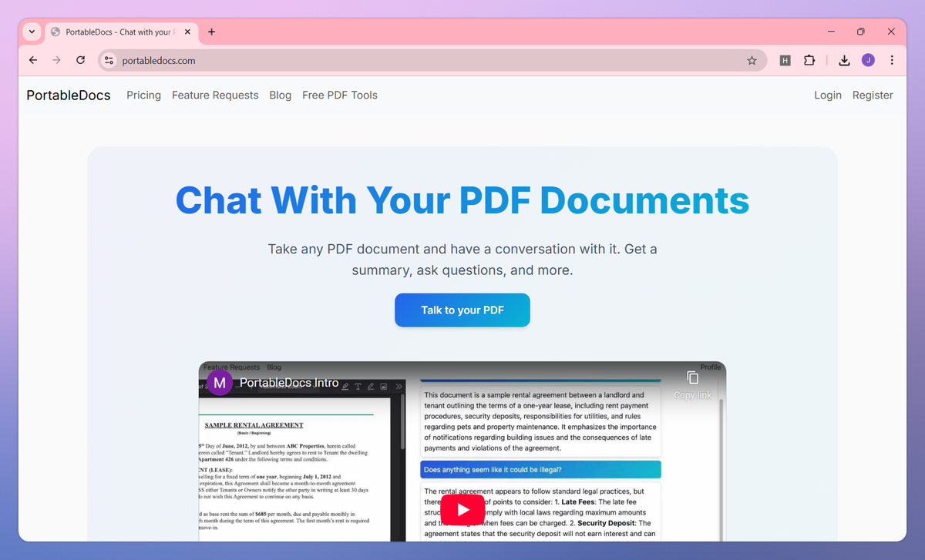Minimize the browser window
This screenshot has height=560, width=925.
(x=832, y=32)
